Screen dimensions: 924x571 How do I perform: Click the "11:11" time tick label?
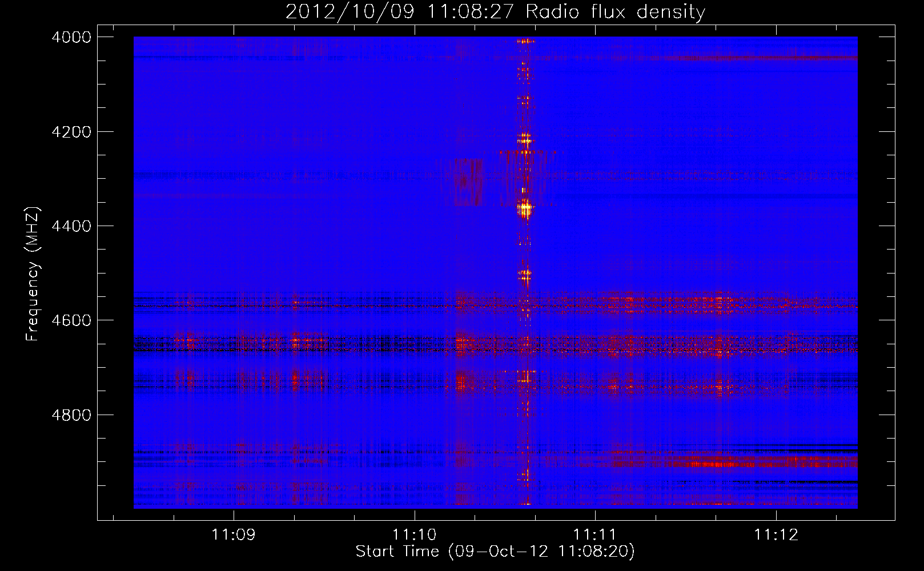click(x=595, y=535)
